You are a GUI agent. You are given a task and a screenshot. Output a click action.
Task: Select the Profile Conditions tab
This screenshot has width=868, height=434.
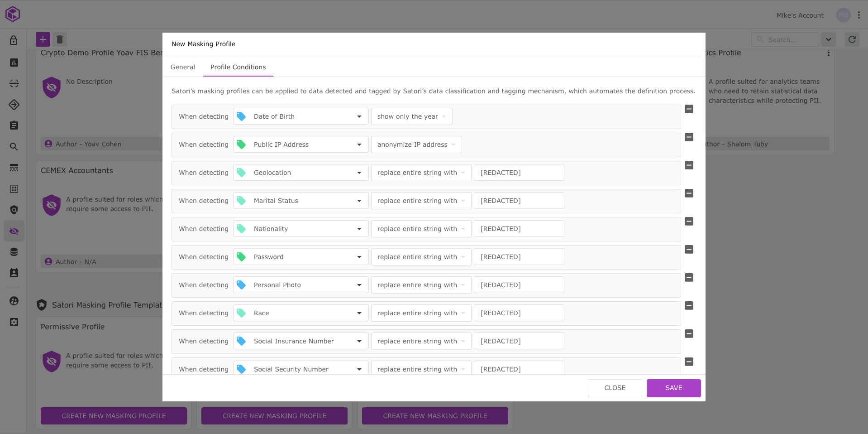point(238,67)
